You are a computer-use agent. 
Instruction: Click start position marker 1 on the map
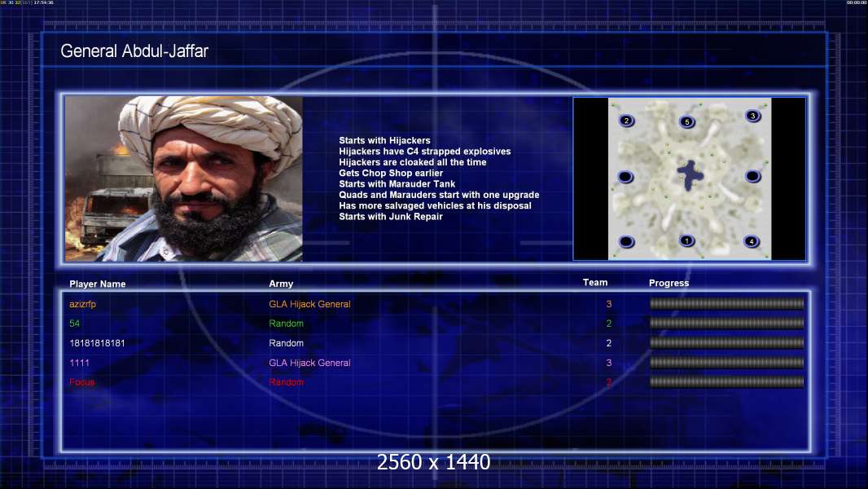[687, 240]
